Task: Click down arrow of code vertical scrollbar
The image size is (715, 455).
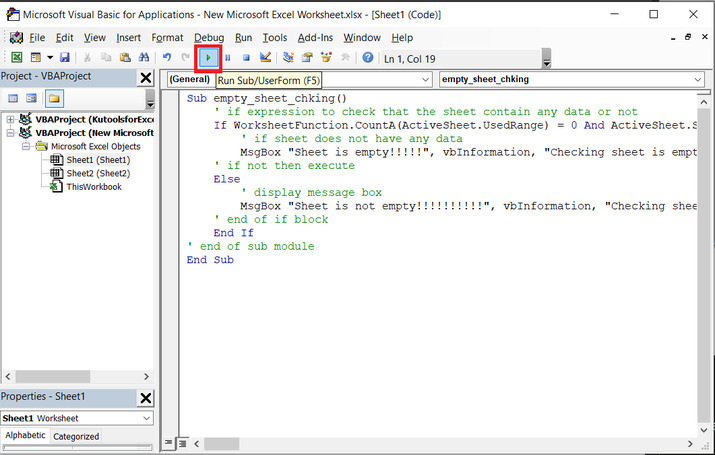Action: (x=704, y=430)
